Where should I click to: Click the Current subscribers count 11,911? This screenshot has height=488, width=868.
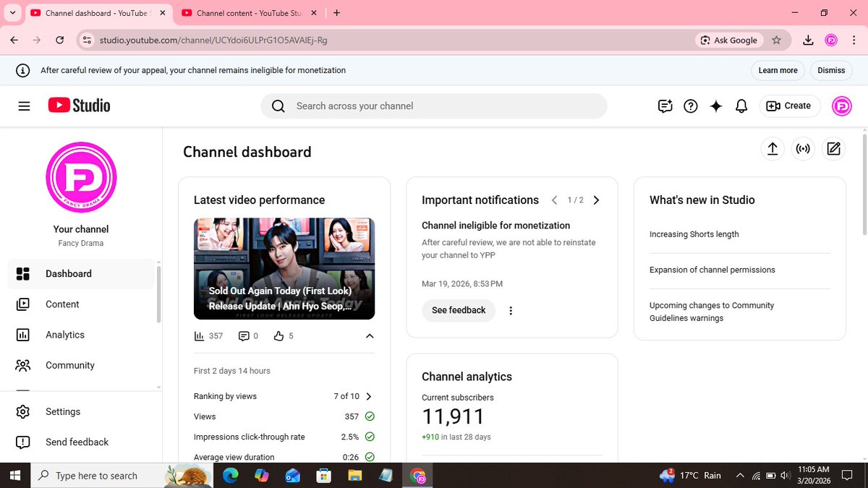pyautogui.click(x=453, y=416)
